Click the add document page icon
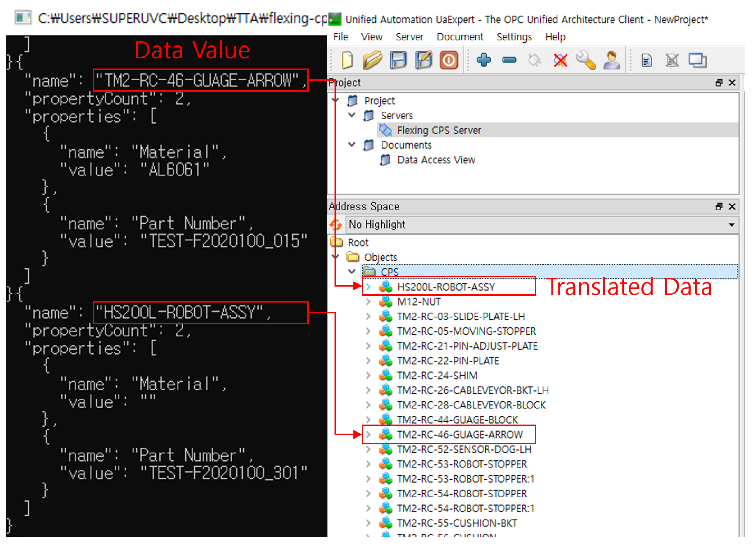Viewport: 756px width, 546px height. point(646,60)
